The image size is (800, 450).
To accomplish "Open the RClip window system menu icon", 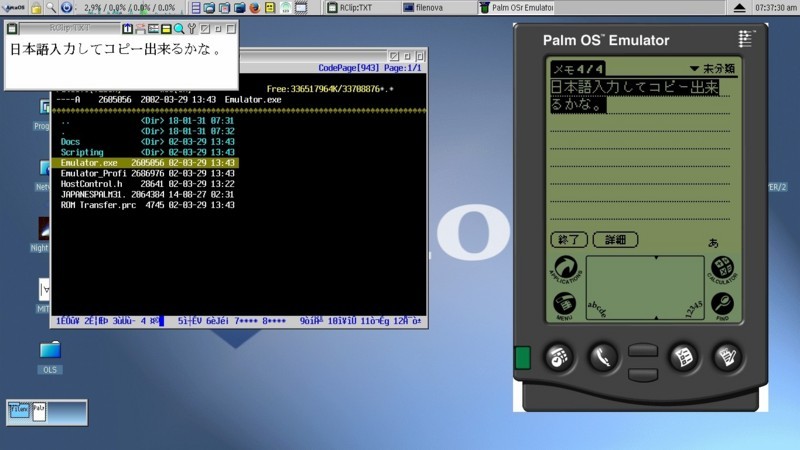I will click(x=12, y=29).
